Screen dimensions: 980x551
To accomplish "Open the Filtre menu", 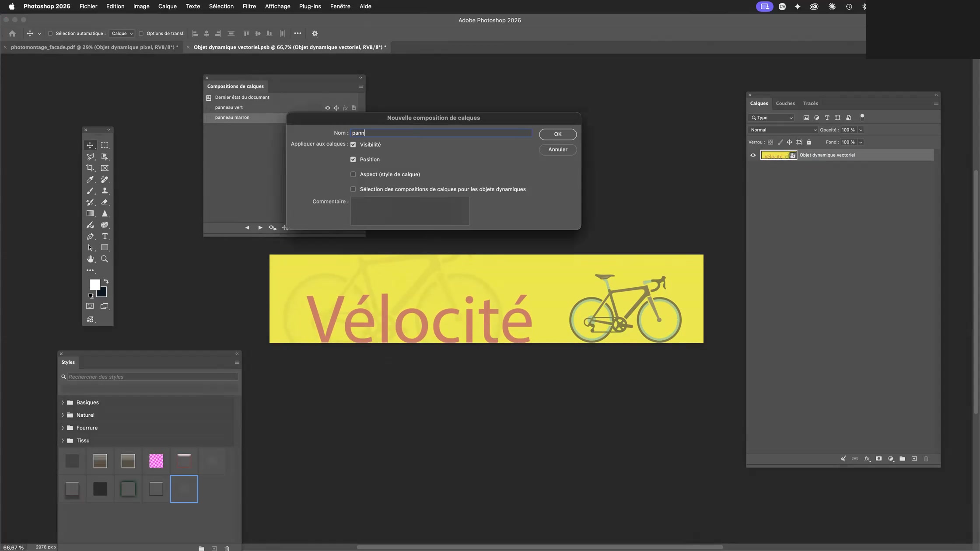I will point(249,7).
